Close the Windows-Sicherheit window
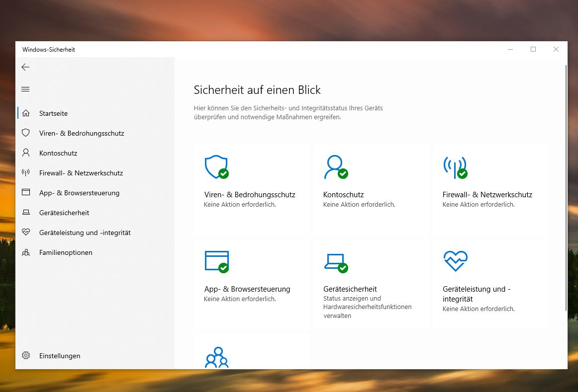The image size is (578, 392). point(556,49)
